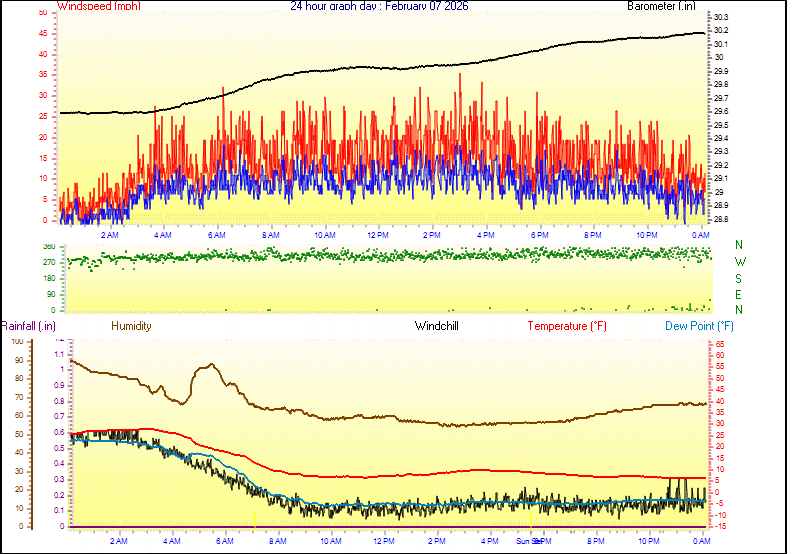Click the 360 wind direction axis value
Viewport: 798px width, 554px height.
pos(48,246)
